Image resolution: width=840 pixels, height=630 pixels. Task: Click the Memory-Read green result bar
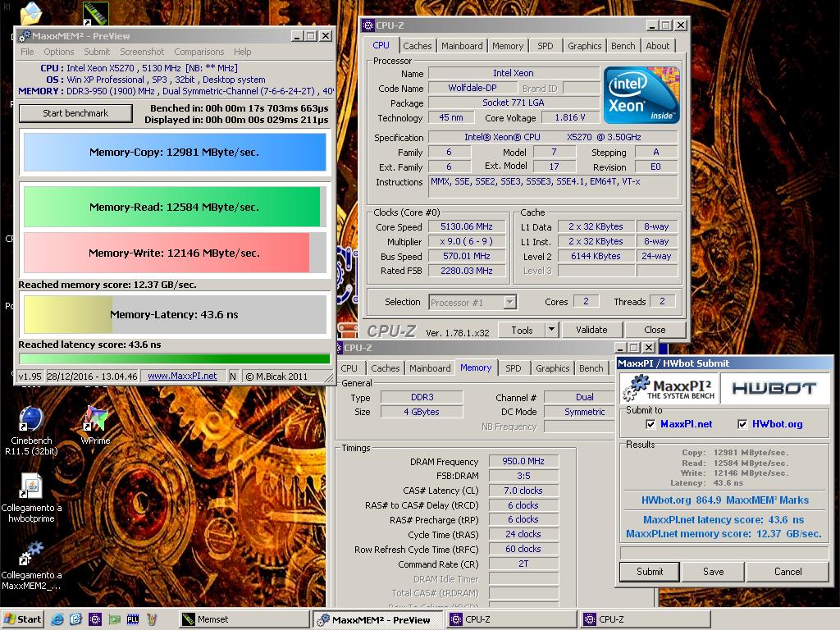172,207
